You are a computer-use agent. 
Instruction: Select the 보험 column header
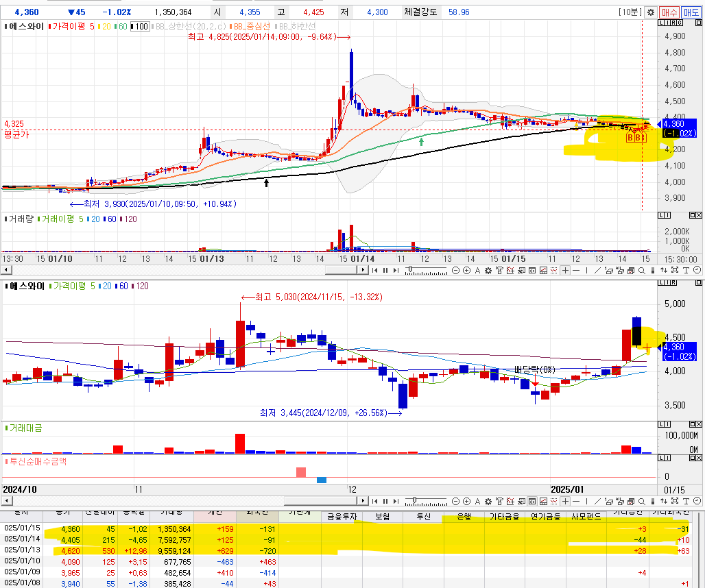point(383,517)
